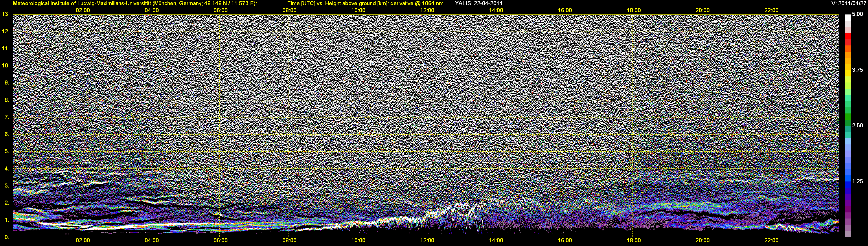Click the 6. km height axis label
The width and height of the screenshot is (868, 246).
[x=7, y=134]
